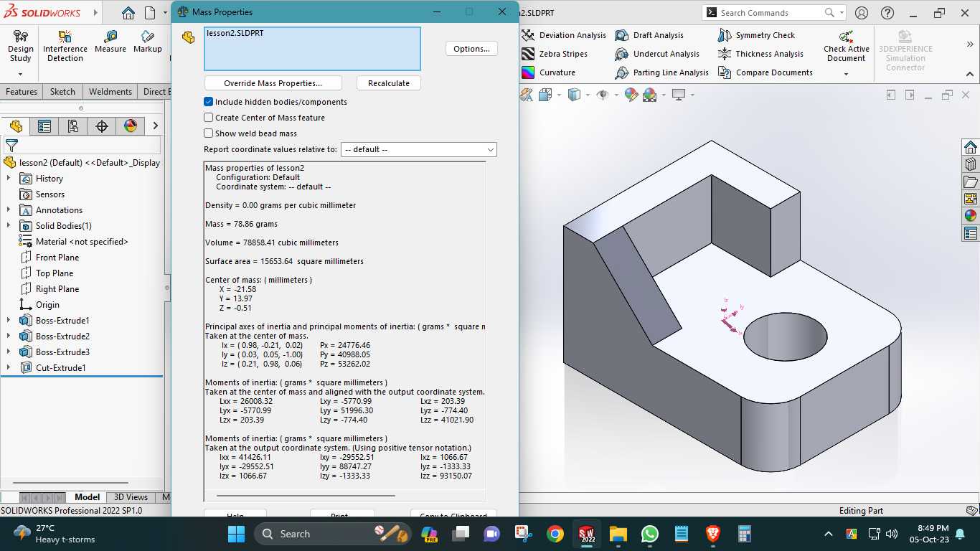This screenshot has height=551, width=980.
Task: Switch to the FeatureManager design tree tab
Action: 16,126
